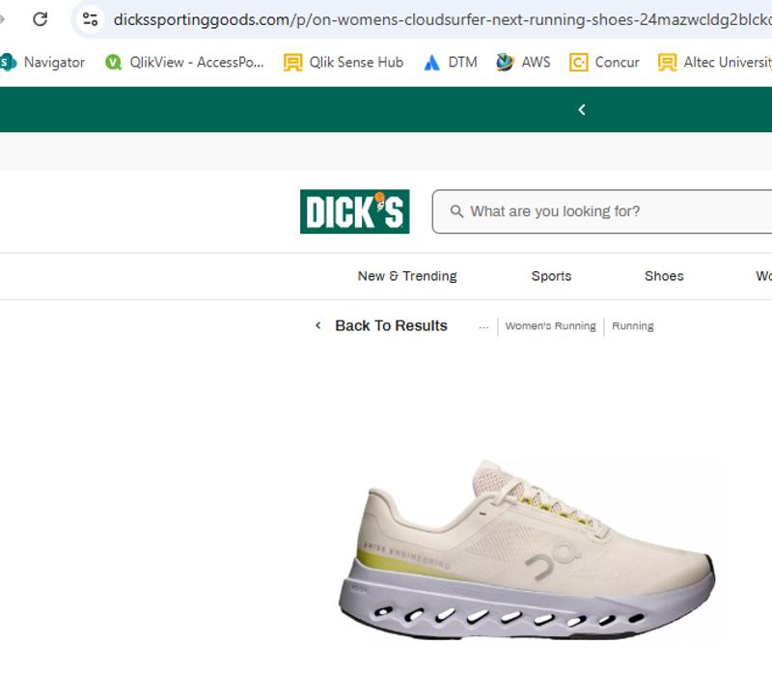
Task: Click the DICK'S logo
Action: pos(353,210)
